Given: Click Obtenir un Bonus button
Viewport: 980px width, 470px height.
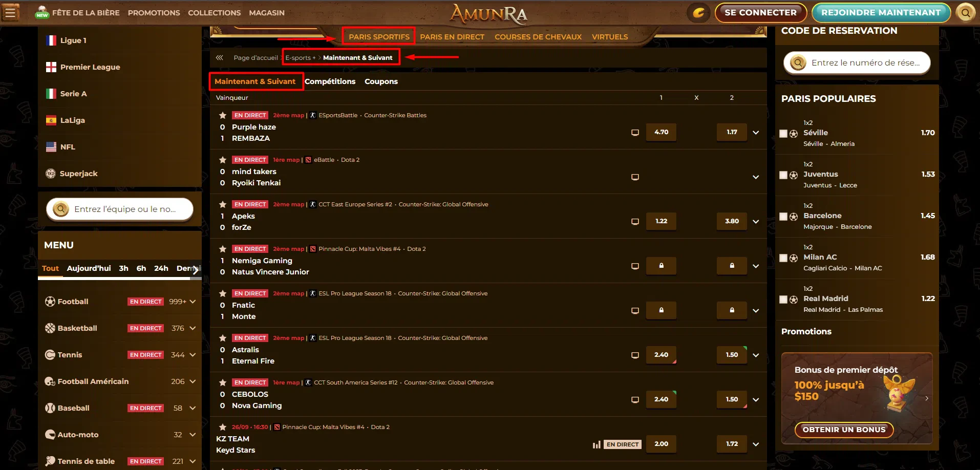Looking at the screenshot, I should (844, 430).
